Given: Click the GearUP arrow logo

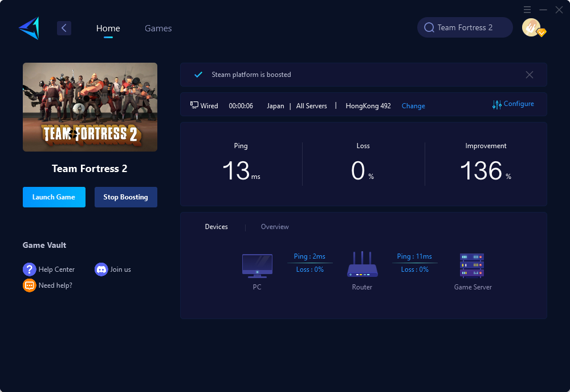Looking at the screenshot, I should point(29,28).
